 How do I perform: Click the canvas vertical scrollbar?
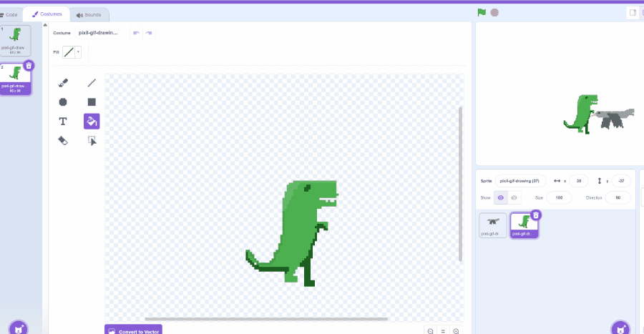pyautogui.click(x=460, y=184)
